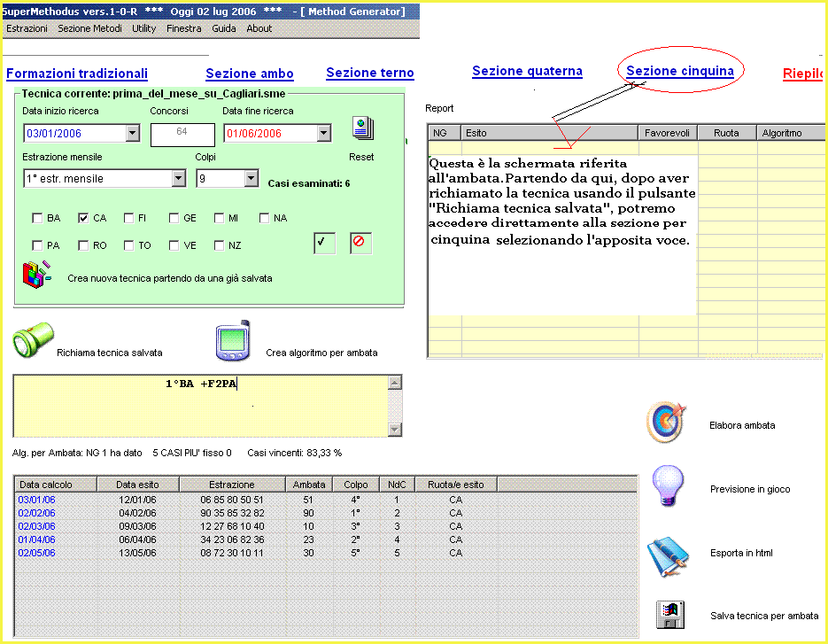The image size is (828, 644).
Task: Select the 01/04/06 result row date
Action: [x=36, y=539]
